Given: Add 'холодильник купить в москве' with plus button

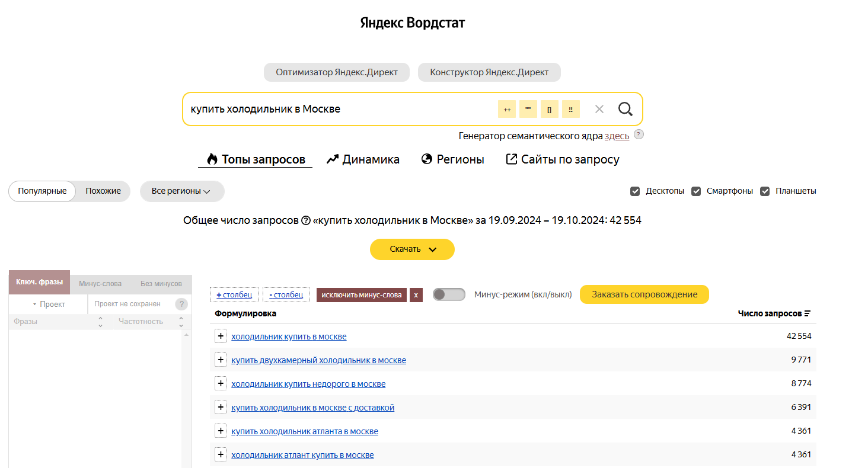Looking at the screenshot, I should [221, 336].
